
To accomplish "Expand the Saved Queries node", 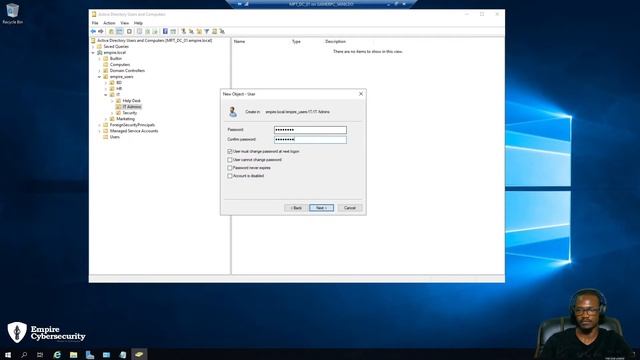I will pos(93,47).
